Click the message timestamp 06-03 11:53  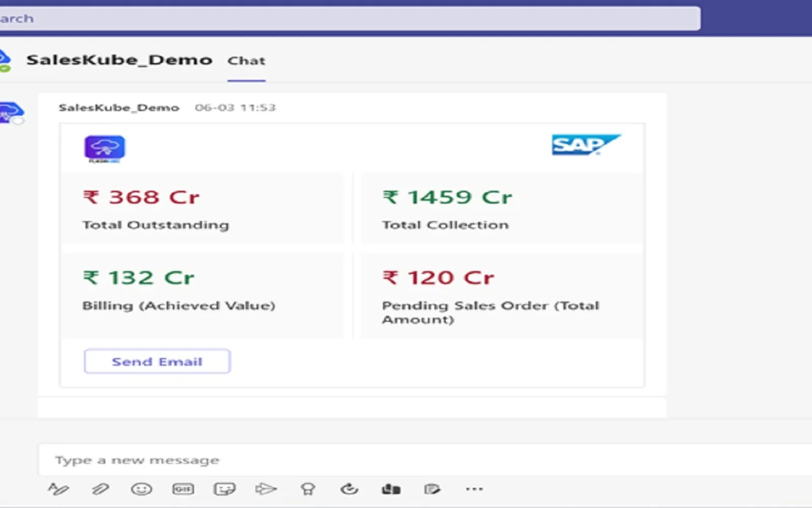tap(235, 108)
